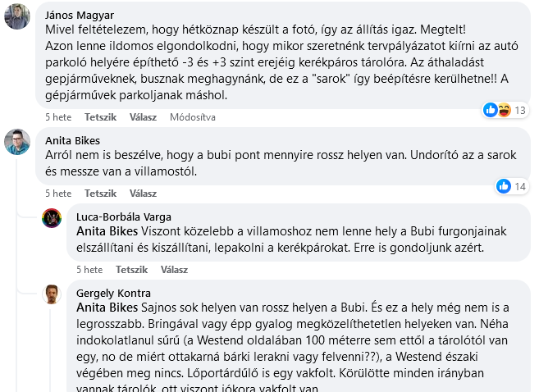Viewport: 539px width, 392px height.
Task: Like János Magyar's comment with Tetszik
Action: tap(100, 117)
